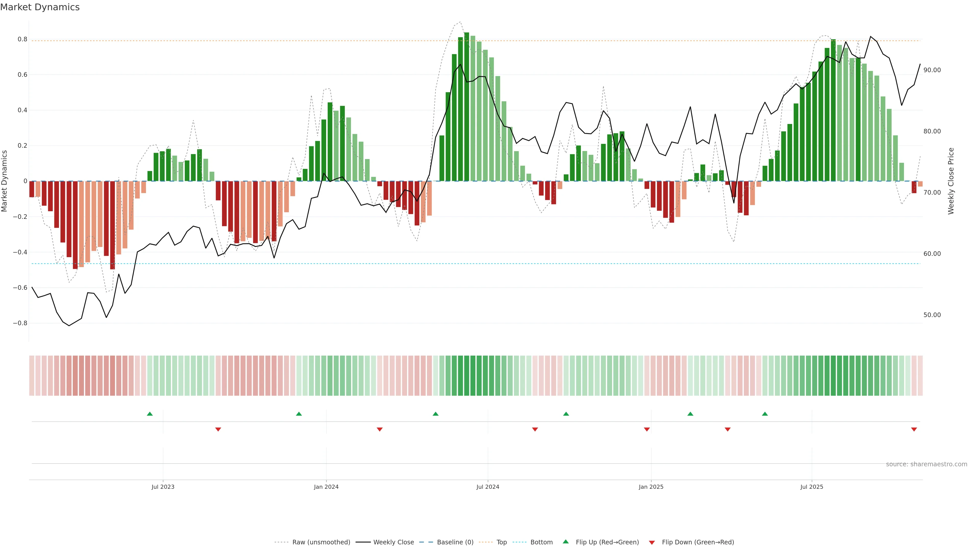980x551 pixels.
Task: Click the Jan 2025 x-axis label
Action: (x=651, y=487)
